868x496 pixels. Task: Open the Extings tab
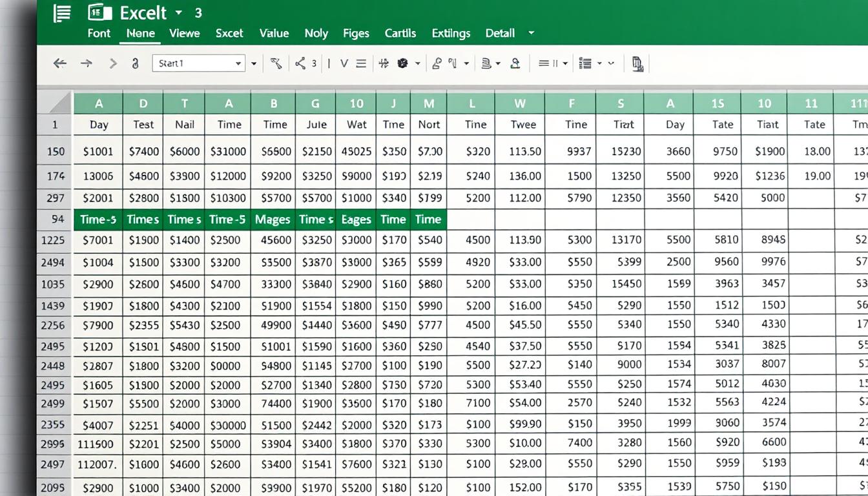pyautogui.click(x=451, y=33)
